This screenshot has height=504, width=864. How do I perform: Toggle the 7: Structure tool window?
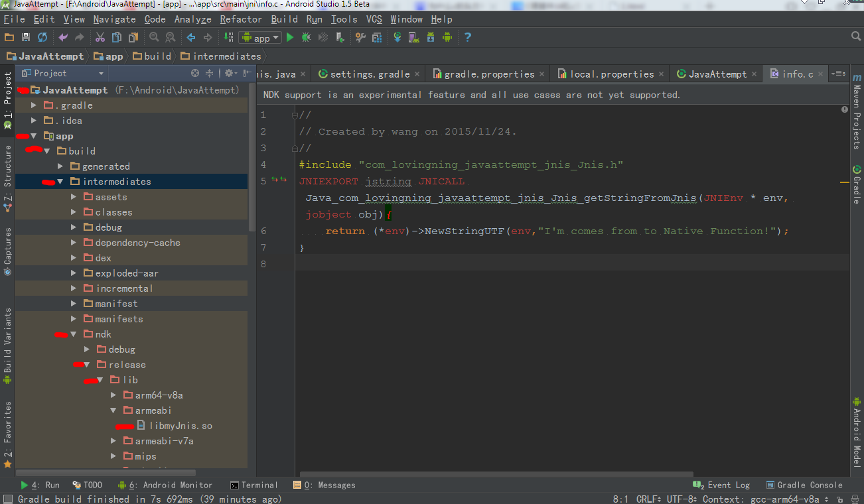tap(7, 178)
